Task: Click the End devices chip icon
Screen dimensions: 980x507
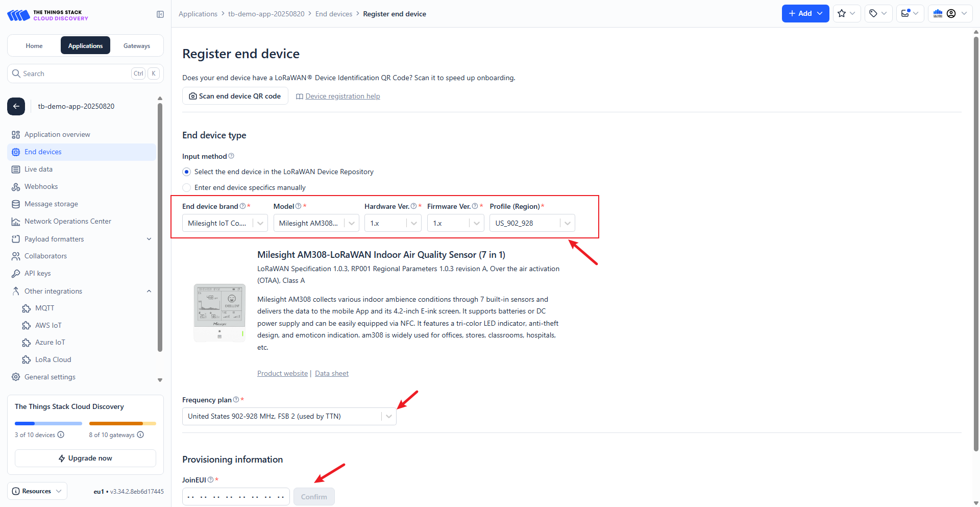Action: coord(16,152)
